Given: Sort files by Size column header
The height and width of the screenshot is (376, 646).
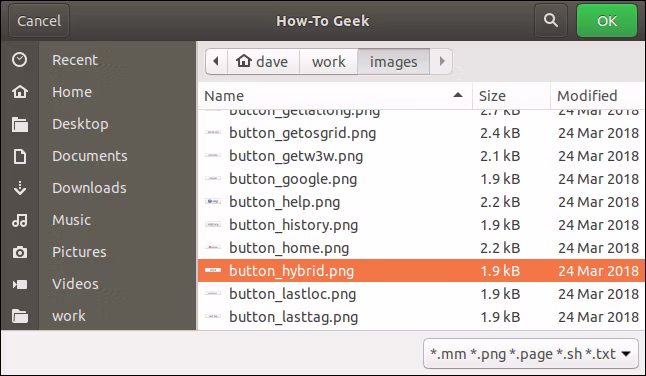Looking at the screenshot, I should pyautogui.click(x=511, y=96).
